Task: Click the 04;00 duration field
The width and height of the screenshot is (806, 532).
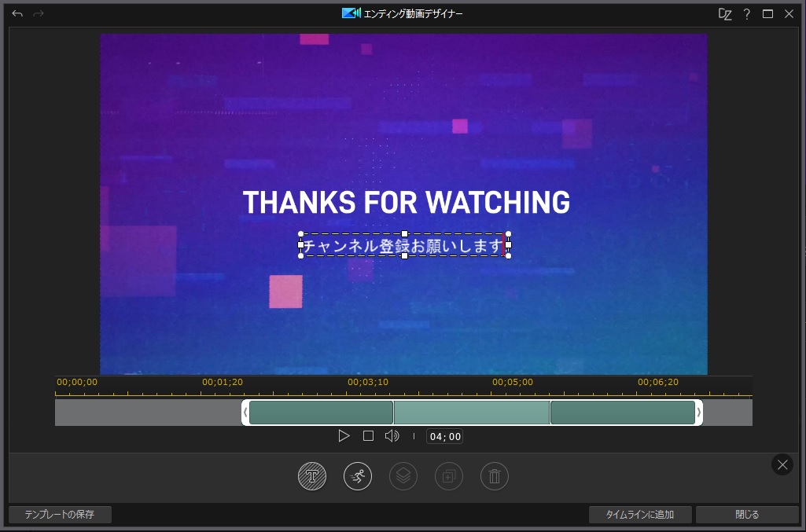Action: coord(444,436)
